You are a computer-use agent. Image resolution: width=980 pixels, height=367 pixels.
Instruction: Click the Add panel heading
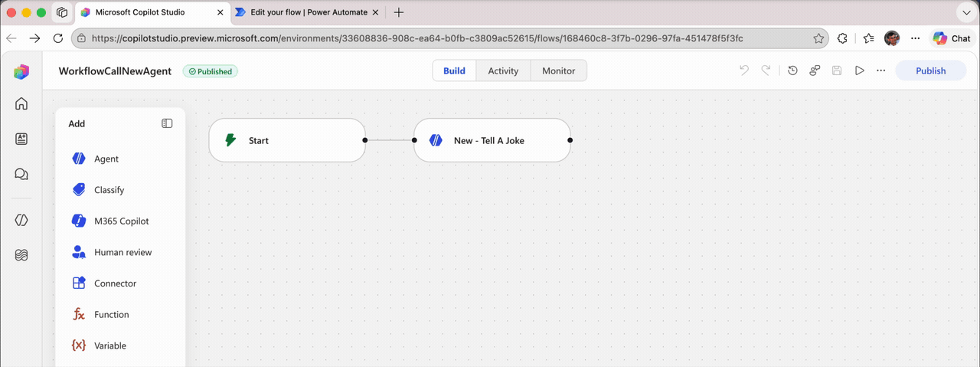[x=77, y=123]
